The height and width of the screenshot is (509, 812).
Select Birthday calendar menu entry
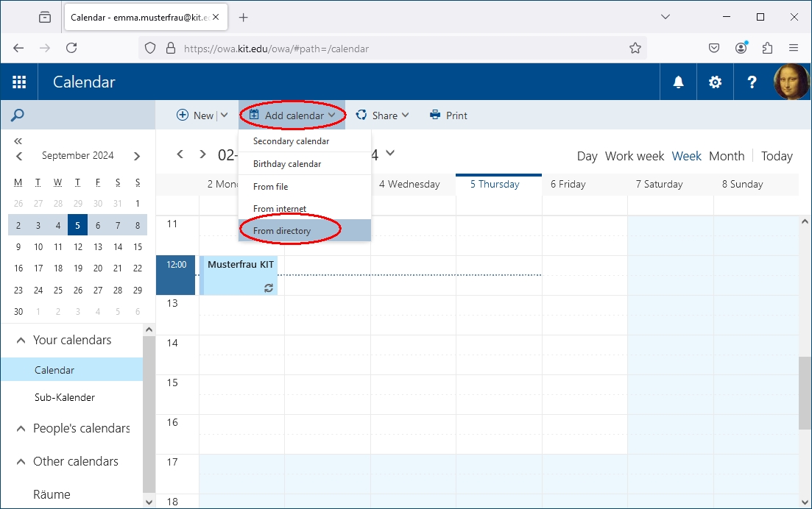[x=287, y=164]
